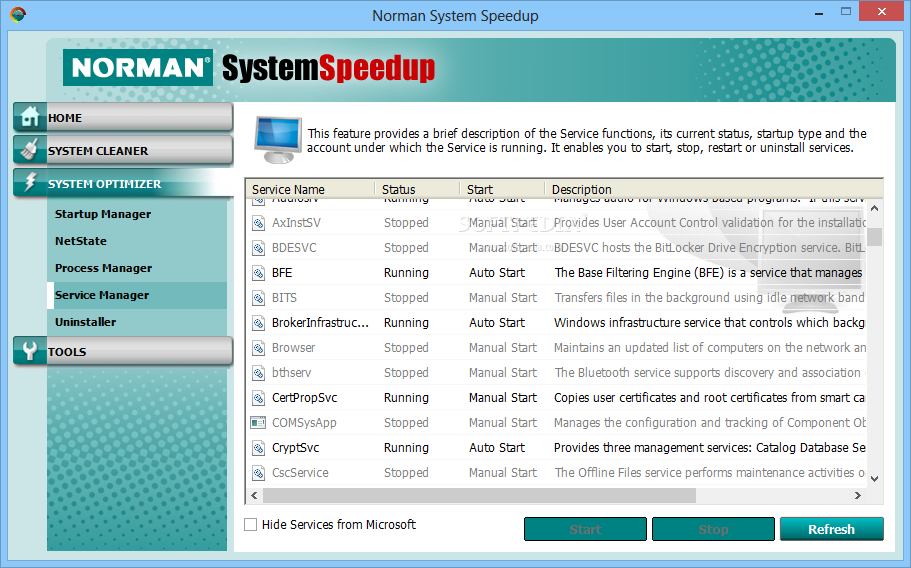Screen dimensions: 911x568
Task: Select the Browser service name
Action: click(293, 348)
